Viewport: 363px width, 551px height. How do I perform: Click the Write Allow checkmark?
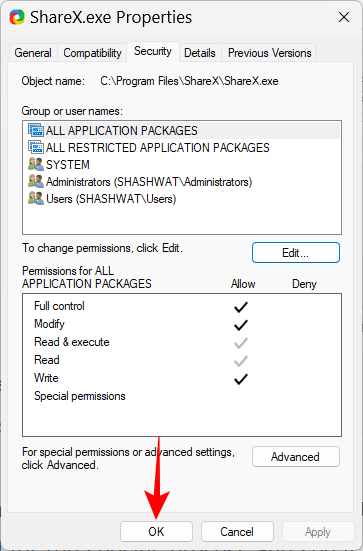pyautogui.click(x=241, y=379)
